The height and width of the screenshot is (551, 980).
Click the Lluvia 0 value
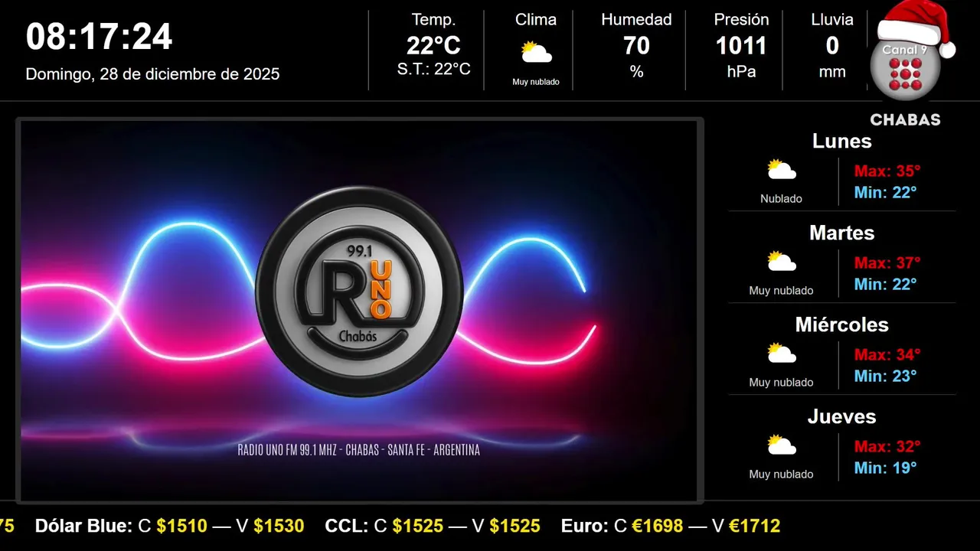pos(832,46)
